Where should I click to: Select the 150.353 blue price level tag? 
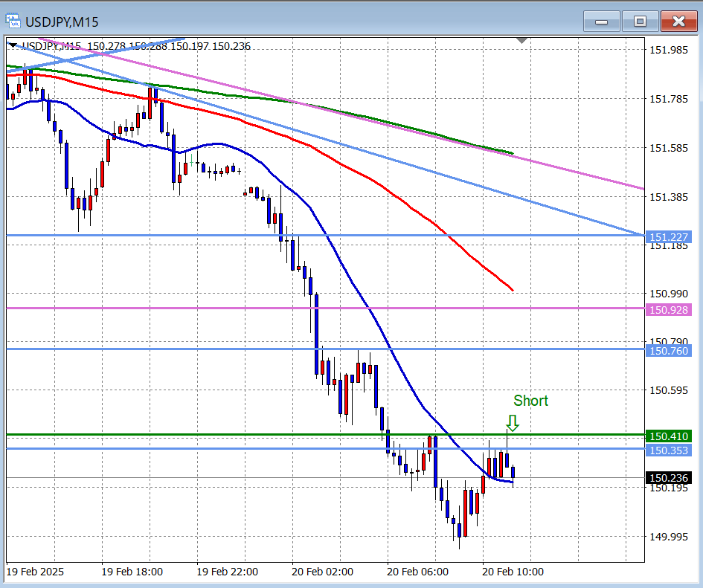(669, 450)
